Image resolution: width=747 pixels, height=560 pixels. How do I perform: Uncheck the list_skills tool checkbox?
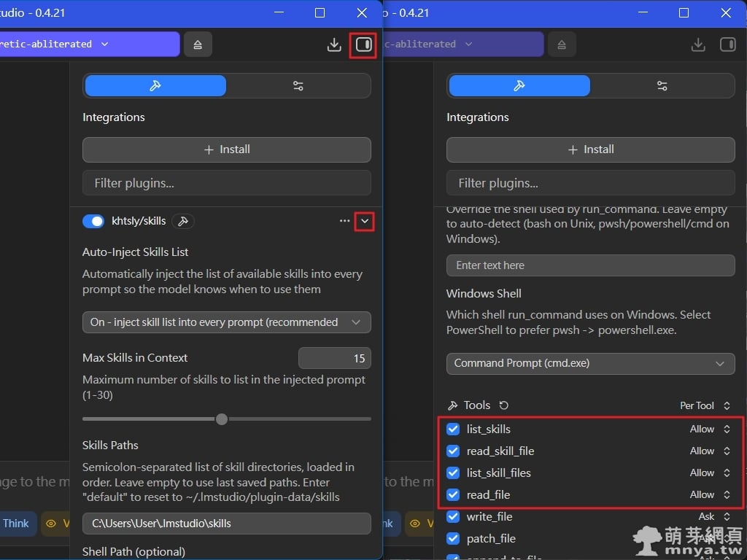[x=453, y=429]
